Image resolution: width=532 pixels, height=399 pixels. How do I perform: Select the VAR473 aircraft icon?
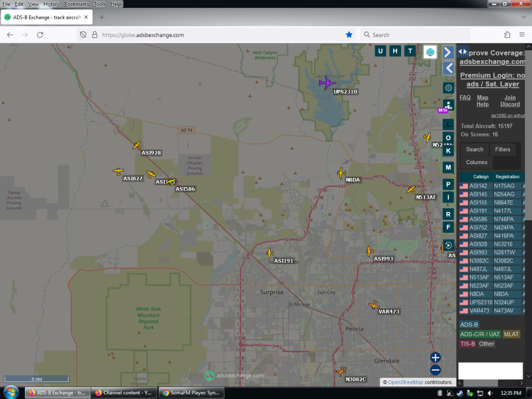coord(374,305)
